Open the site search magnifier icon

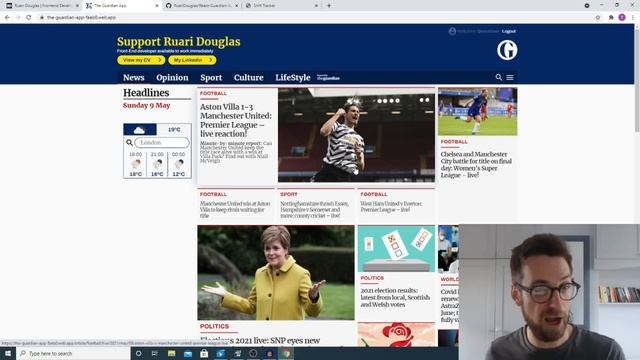498,77
